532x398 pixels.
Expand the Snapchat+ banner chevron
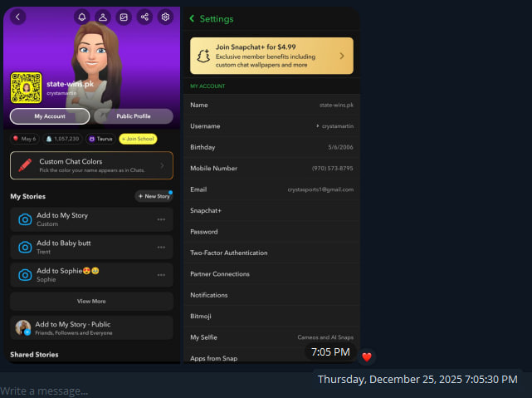point(342,56)
